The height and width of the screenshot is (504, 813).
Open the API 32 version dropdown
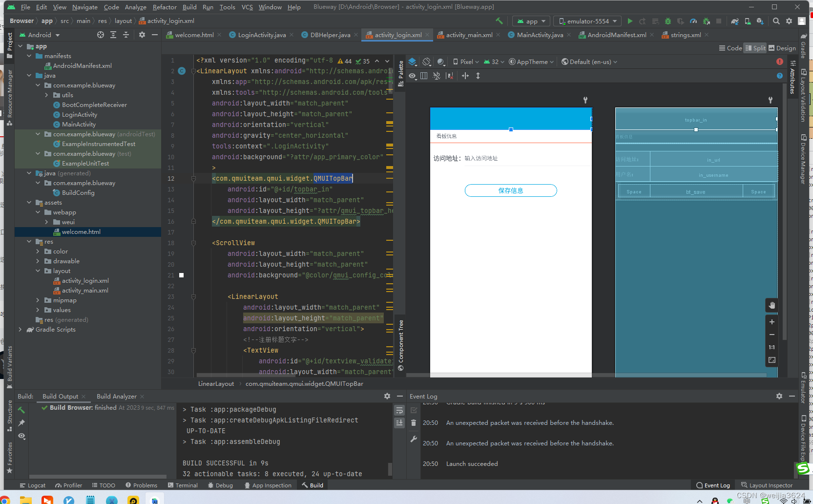tap(494, 62)
